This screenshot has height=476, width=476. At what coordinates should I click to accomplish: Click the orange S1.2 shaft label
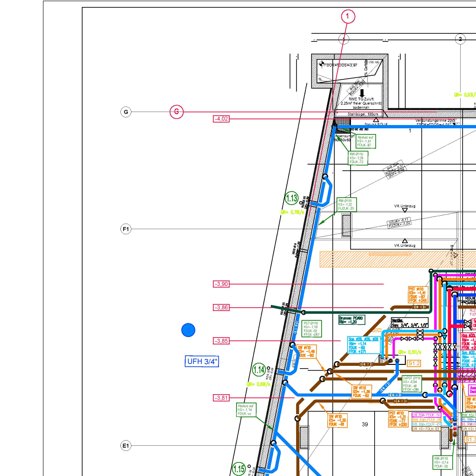pos(414,363)
